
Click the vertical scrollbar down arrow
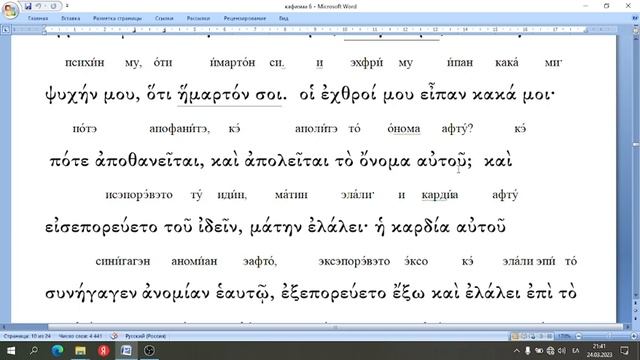pyautogui.click(x=636, y=296)
